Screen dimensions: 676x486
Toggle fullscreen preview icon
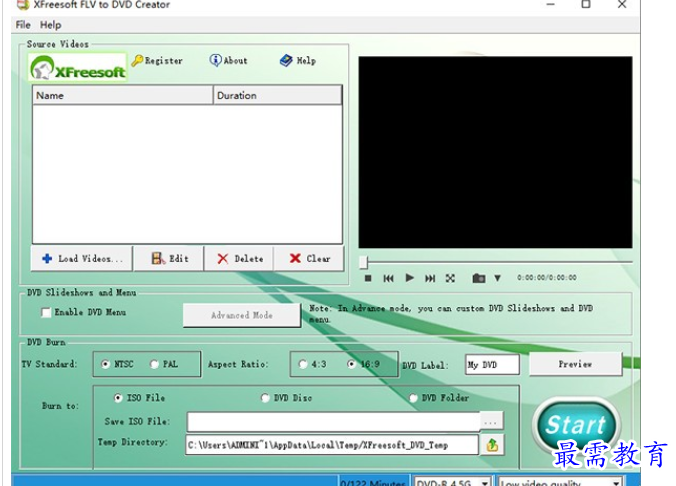point(450,278)
